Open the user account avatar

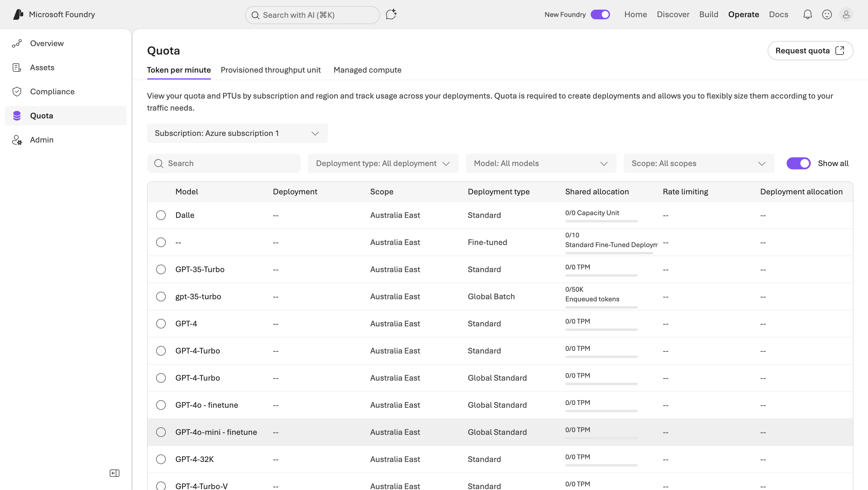click(x=846, y=14)
